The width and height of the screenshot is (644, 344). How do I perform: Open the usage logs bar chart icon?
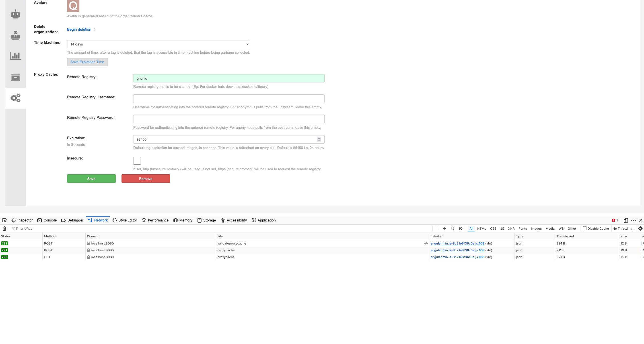coord(15,56)
